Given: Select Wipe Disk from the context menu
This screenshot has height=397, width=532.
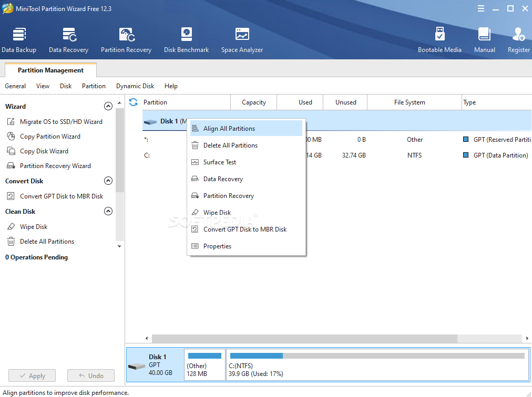Looking at the screenshot, I should click(247, 213).
